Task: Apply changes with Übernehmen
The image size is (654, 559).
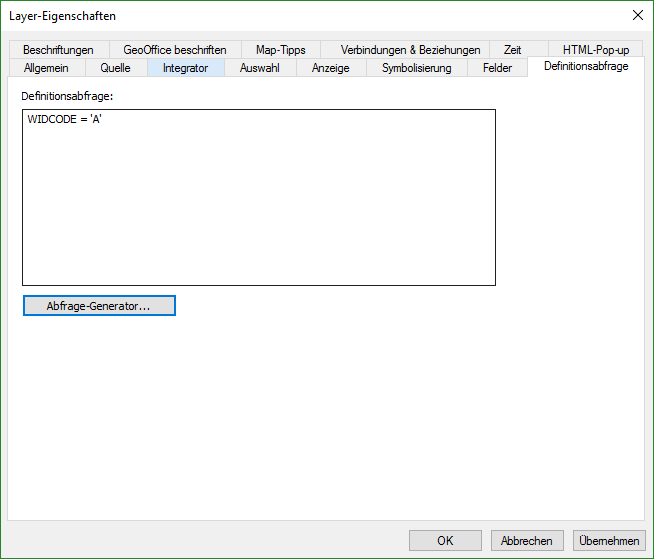Action: coord(609,541)
